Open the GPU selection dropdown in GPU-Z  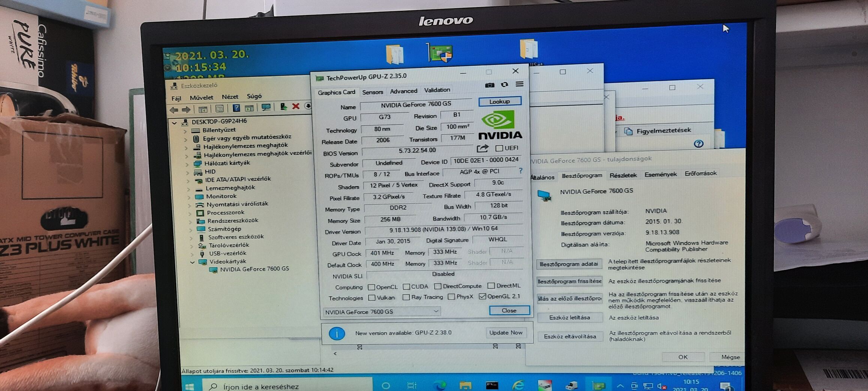[382, 311]
